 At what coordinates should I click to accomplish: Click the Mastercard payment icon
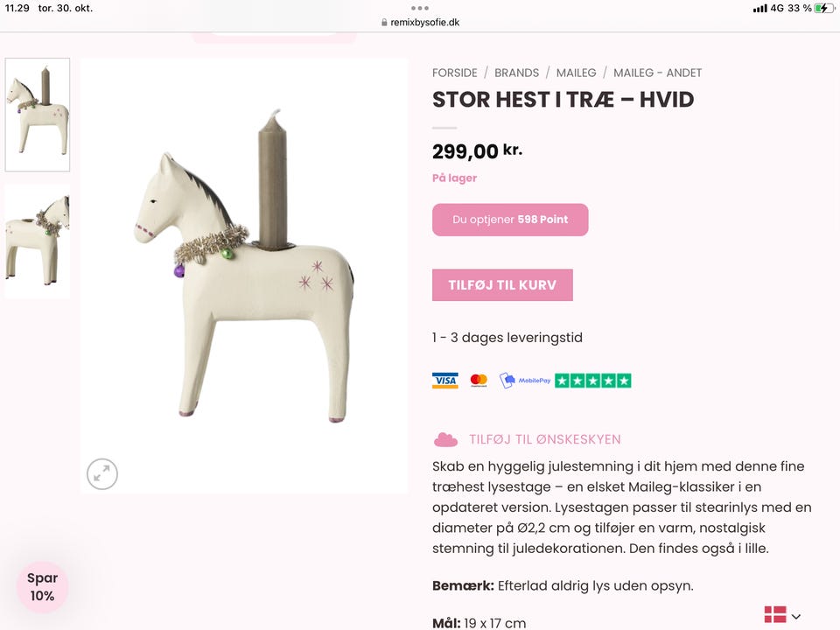(479, 381)
